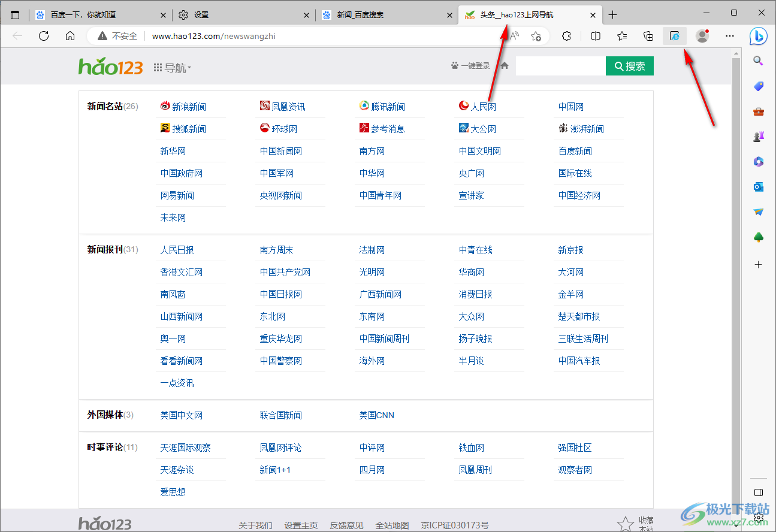Open 人民日报 link
Screen dimensions: 776x532
[177, 250]
